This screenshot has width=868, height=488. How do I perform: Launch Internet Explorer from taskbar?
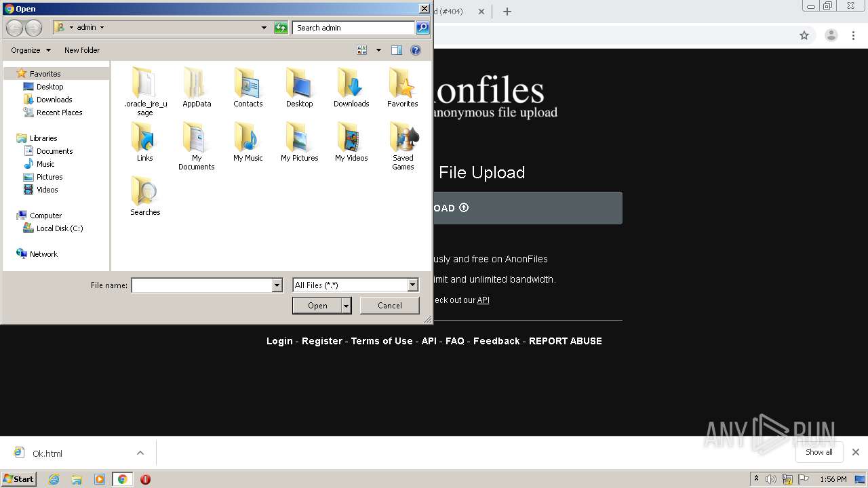coord(54,479)
